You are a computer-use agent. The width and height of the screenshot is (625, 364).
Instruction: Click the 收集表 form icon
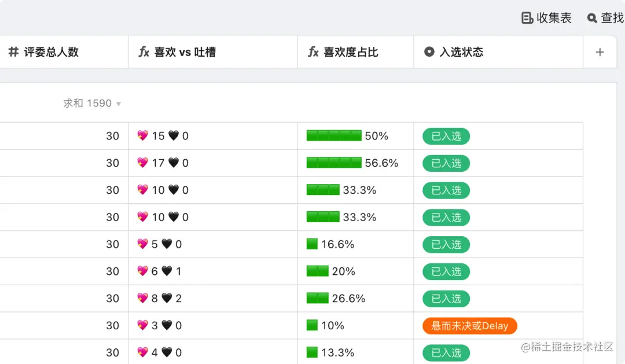coord(527,18)
